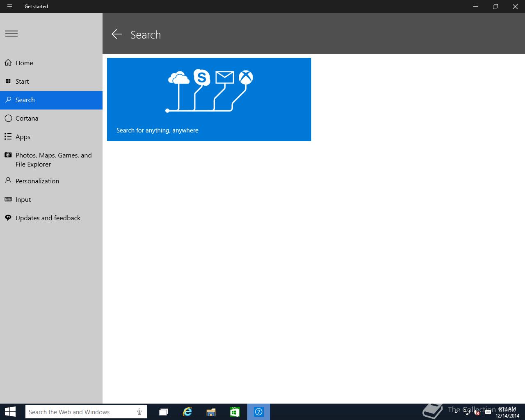Click the Search the Web and Windows box
This screenshot has width=525, height=420.
(x=86, y=412)
